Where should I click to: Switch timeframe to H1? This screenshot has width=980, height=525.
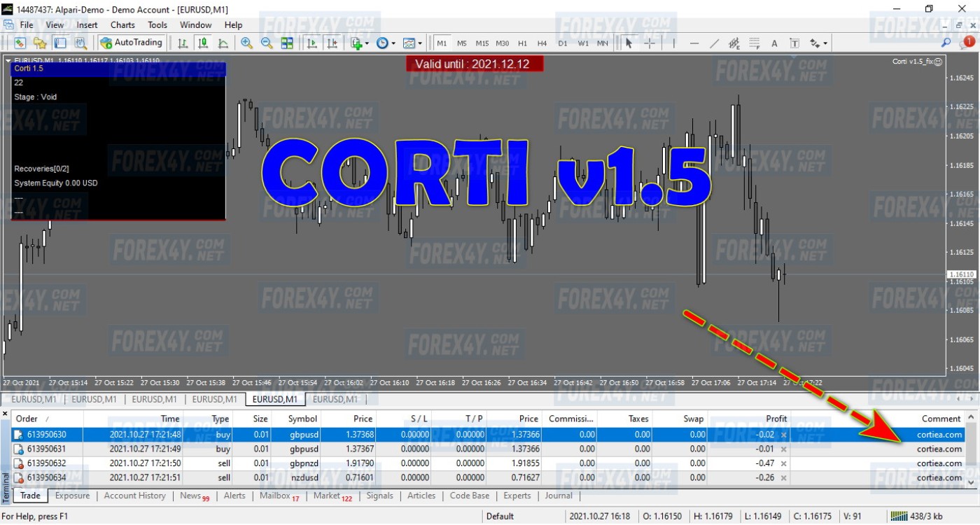[522, 43]
